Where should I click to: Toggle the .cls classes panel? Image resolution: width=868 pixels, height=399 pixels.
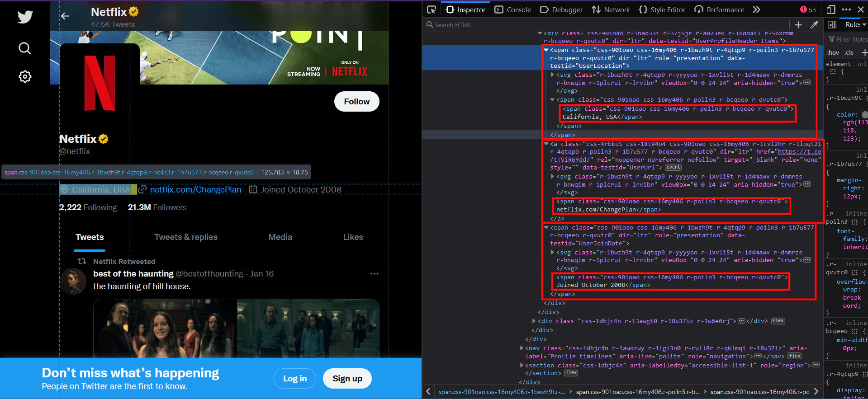849,52
